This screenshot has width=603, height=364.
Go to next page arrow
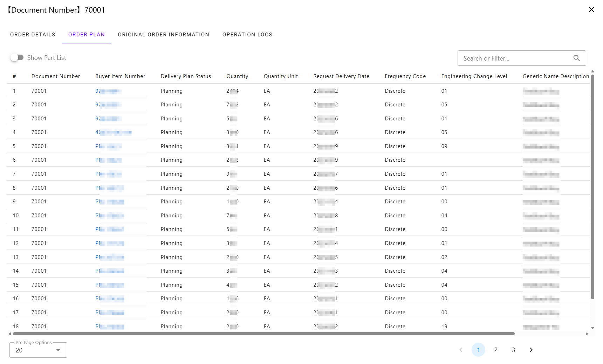tap(531, 350)
